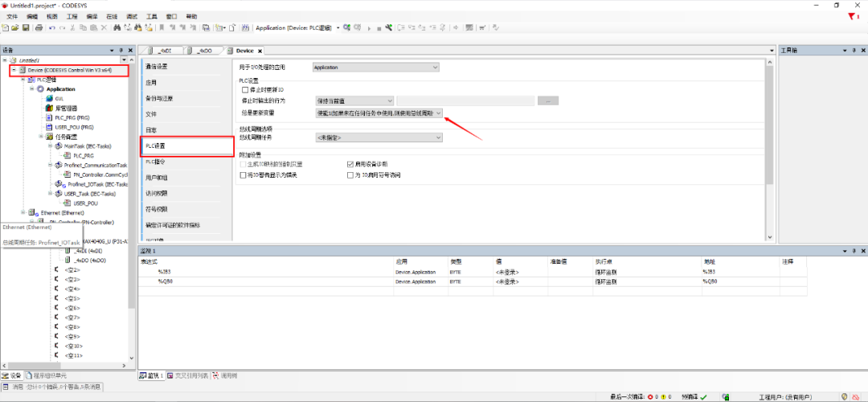This screenshot has height=402, width=868.
Task: Click the Login gear icon beside Application selector
Action: click(x=347, y=27)
